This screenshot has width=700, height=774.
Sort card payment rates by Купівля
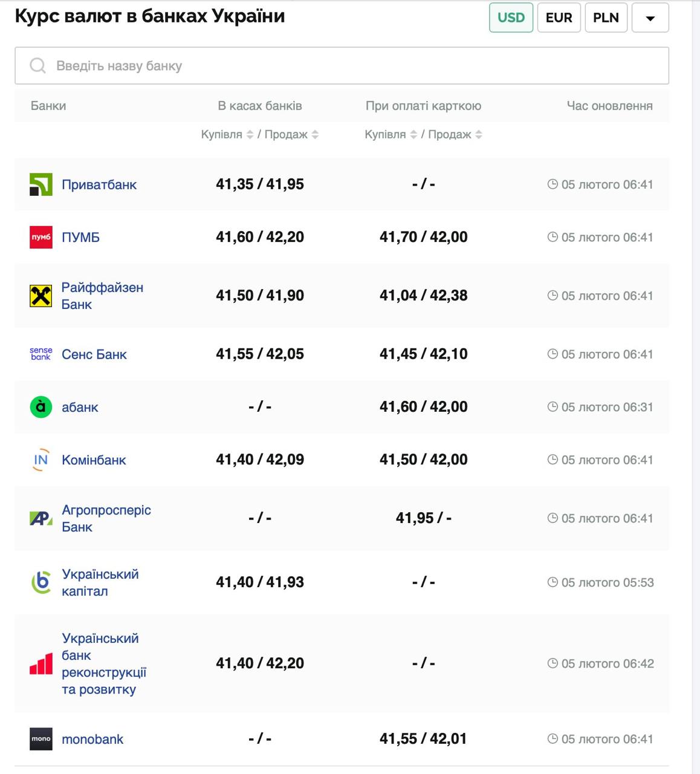[x=413, y=135]
